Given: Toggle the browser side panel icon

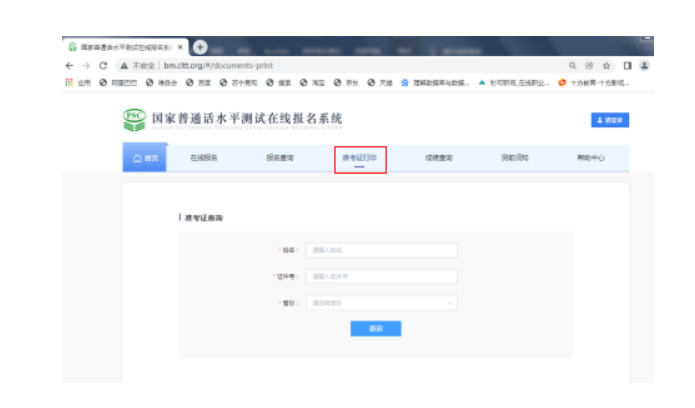Looking at the screenshot, I should pyautogui.click(x=628, y=66).
